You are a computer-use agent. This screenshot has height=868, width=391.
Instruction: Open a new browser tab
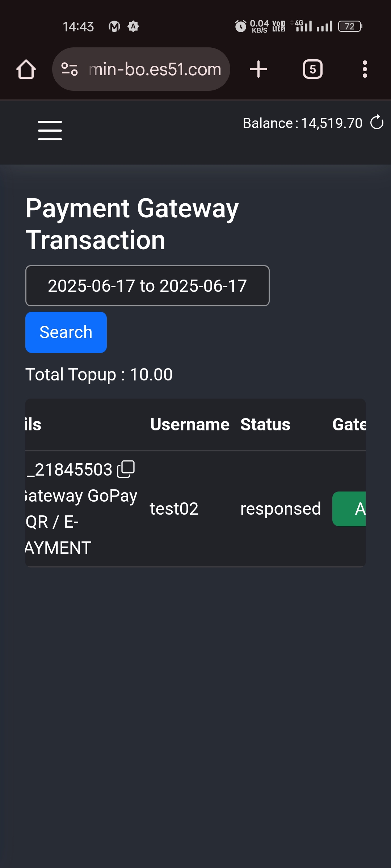click(258, 69)
